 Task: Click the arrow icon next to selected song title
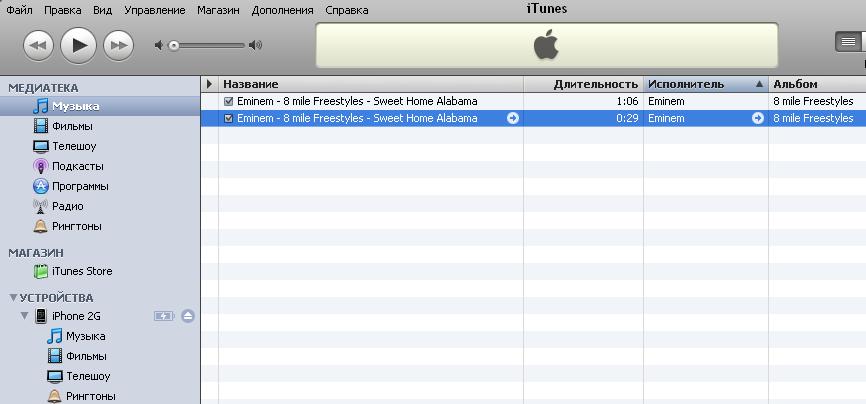[x=513, y=118]
